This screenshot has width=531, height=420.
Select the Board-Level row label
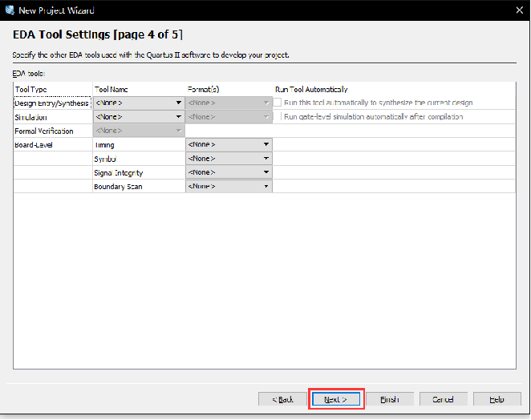[x=34, y=145]
